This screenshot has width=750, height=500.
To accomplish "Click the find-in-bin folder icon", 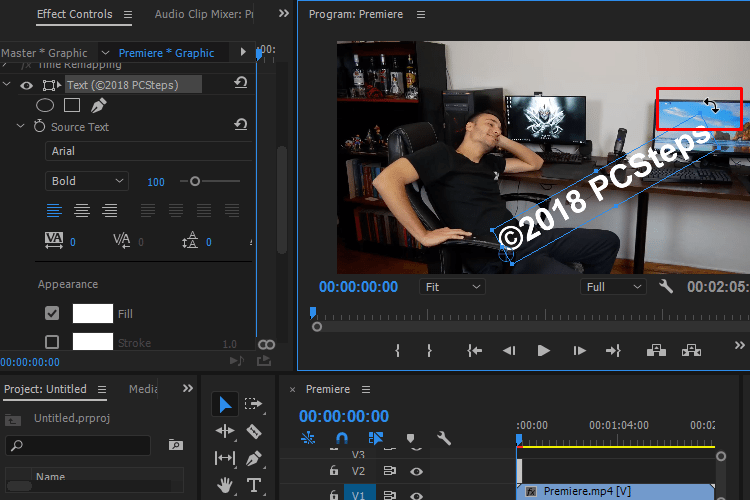I will click(x=176, y=445).
